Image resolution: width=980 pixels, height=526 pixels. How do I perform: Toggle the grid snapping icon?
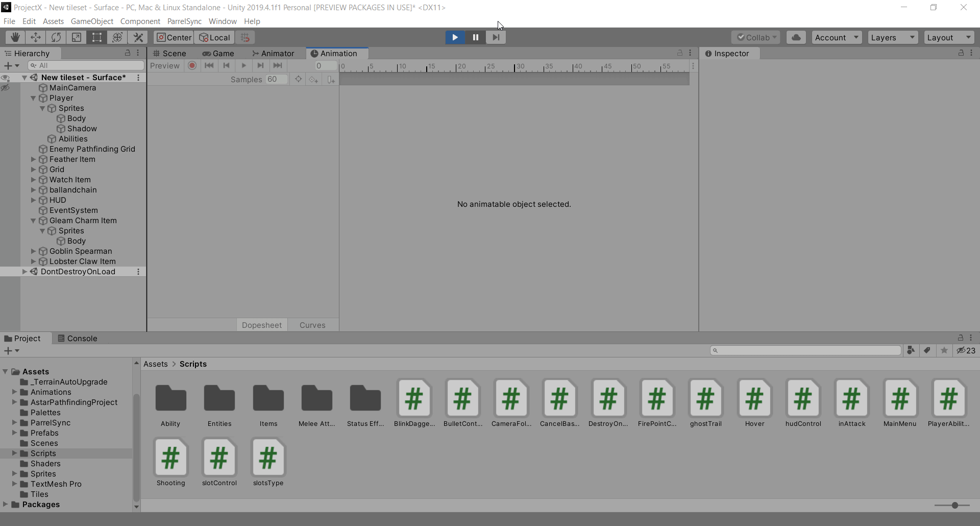tap(245, 37)
